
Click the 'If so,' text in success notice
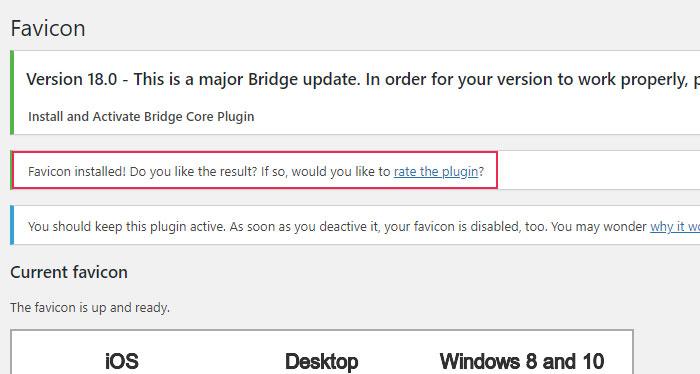point(274,172)
